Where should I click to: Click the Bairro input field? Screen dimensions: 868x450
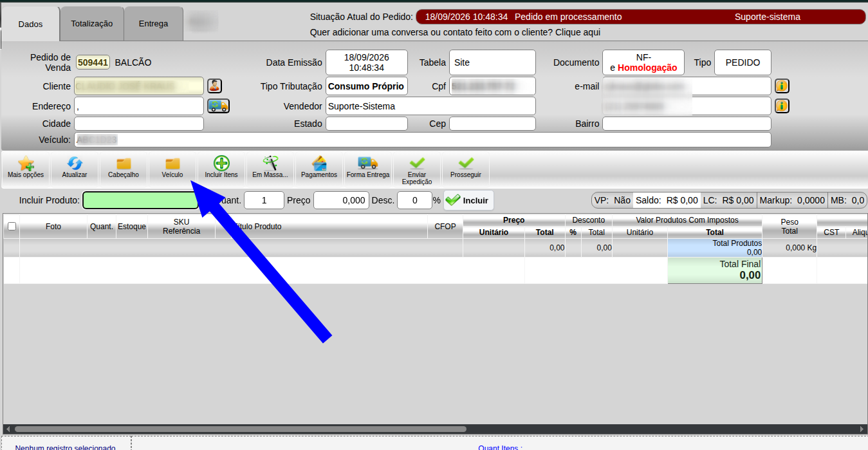coord(687,124)
